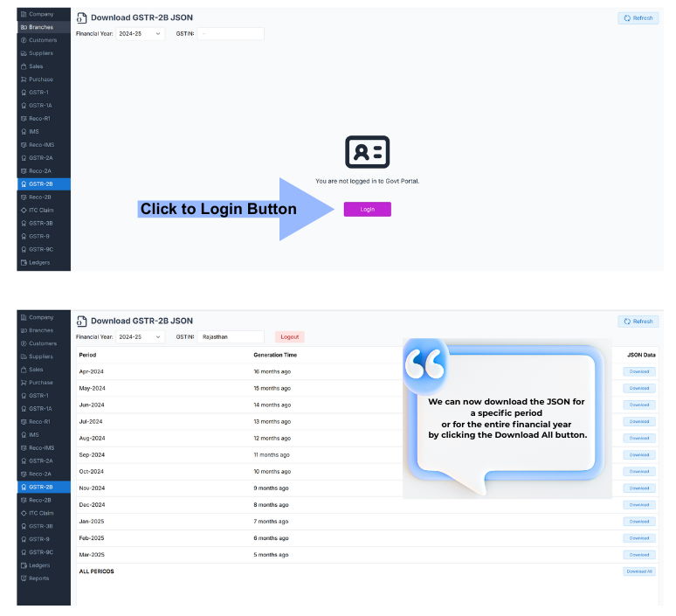Open Ledgers in the sidebar above Reports

[39, 565]
